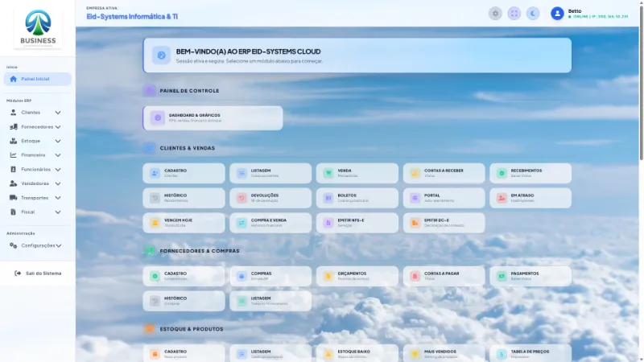Viewport: 644px width, 362px height.
Task: Open Listagem card under Fornecedores & Compras
Action: click(x=270, y=301)
